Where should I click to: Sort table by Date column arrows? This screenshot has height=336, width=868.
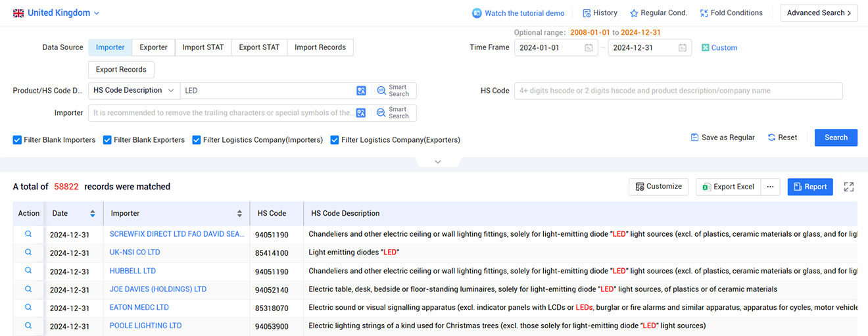pyautogui.click(x=93, y=214)
